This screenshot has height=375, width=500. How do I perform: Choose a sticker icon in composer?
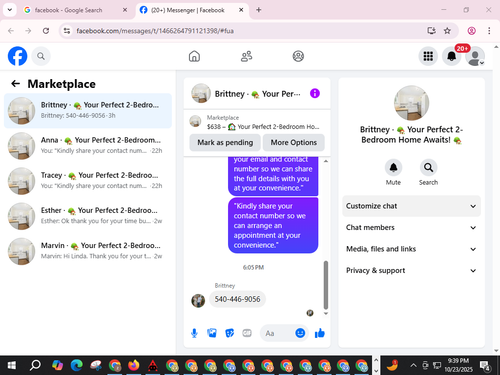pyautogui.click(x=229, y=333)
